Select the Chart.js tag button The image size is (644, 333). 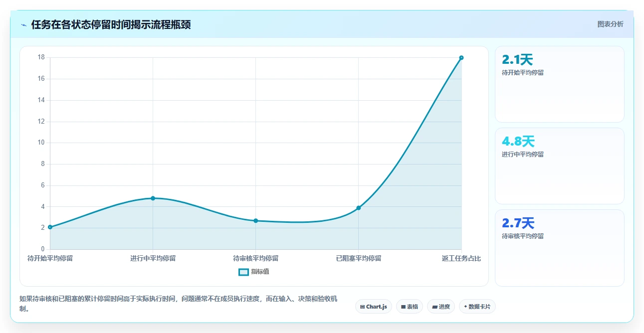pyautogui.click(x=374, y=307)
